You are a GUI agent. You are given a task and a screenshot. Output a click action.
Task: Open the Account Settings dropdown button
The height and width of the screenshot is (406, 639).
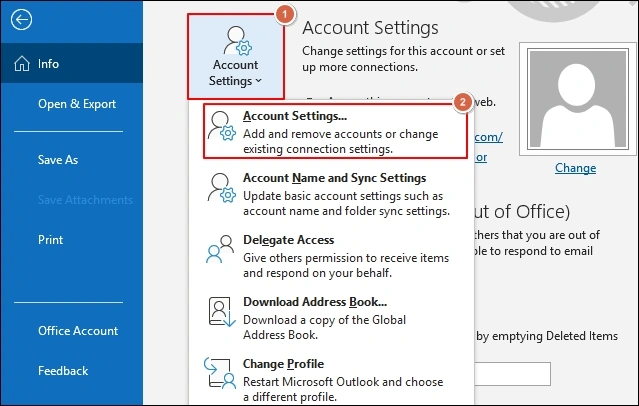click(x=236, y=56)
